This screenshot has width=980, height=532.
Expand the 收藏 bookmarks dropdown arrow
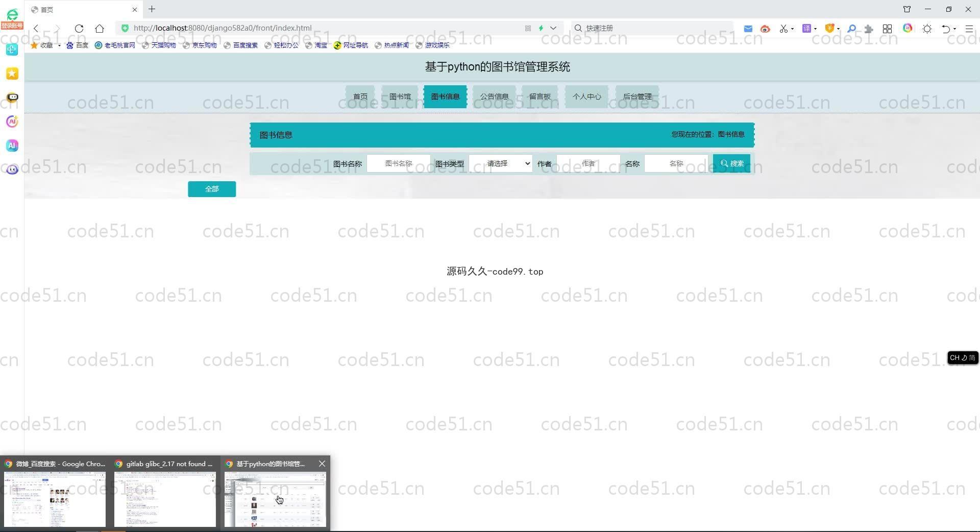pyautogui.click(x=59, y=45)
